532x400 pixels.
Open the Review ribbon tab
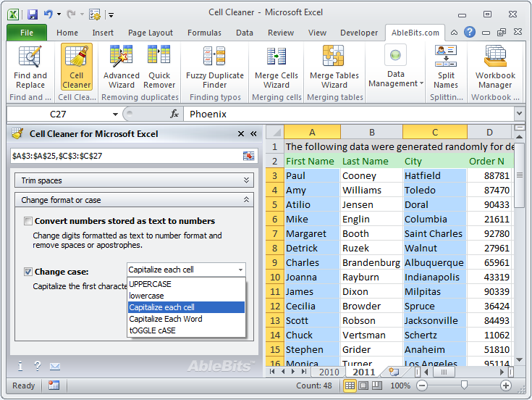[281, 33]
